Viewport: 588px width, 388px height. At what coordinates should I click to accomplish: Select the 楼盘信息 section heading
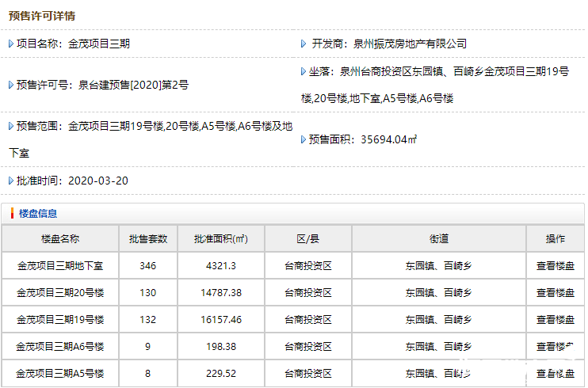(x=38, y=214)
